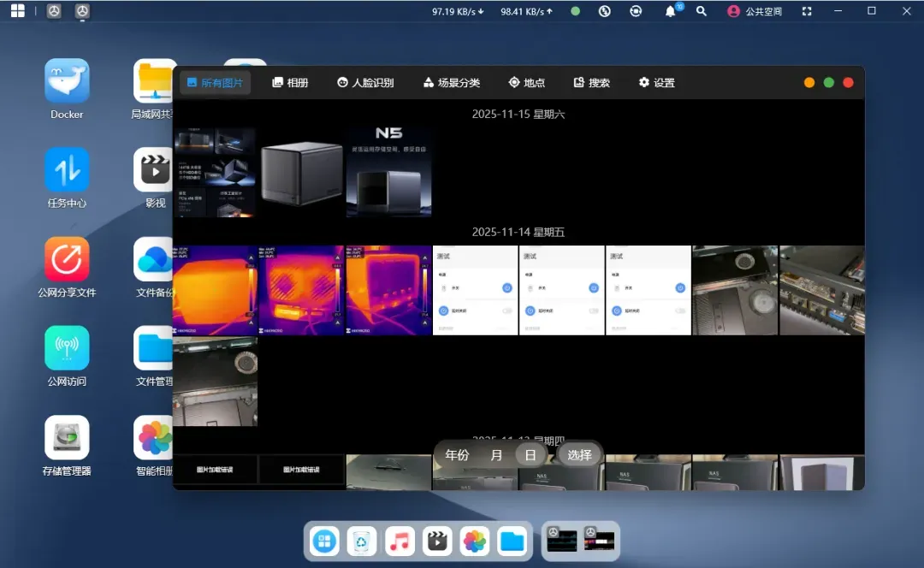
Task: Click the recycle bin icon in dock
Action: [x=362, y=541]
